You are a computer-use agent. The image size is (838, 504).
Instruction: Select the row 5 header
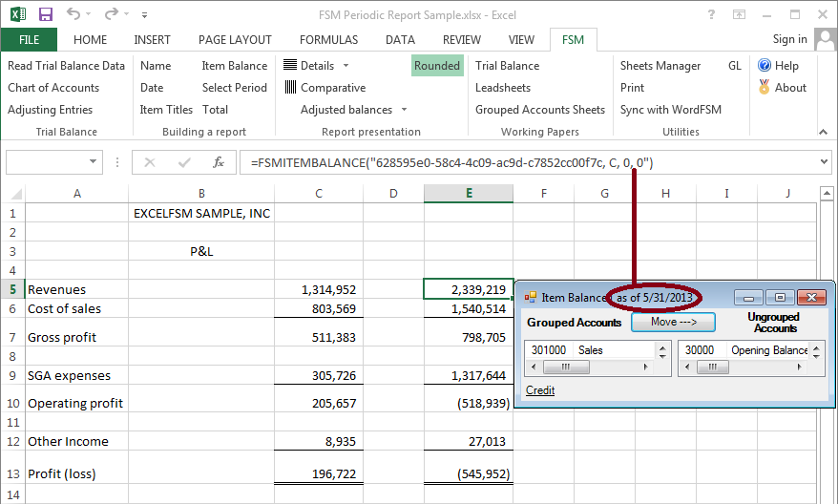(x=12, y=289)
